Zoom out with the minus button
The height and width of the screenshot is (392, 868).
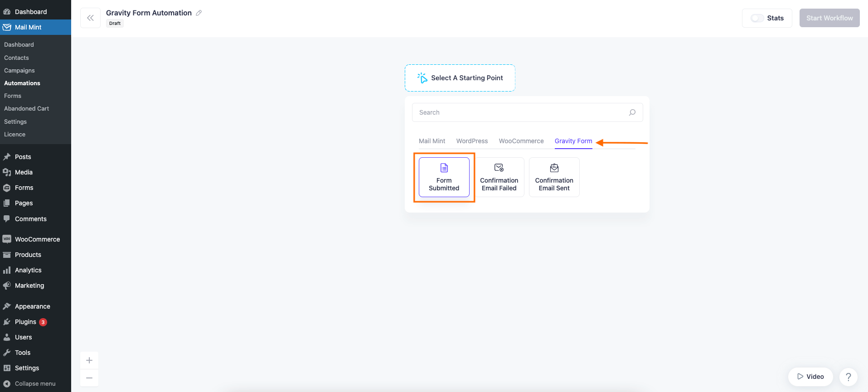(89, 378)
